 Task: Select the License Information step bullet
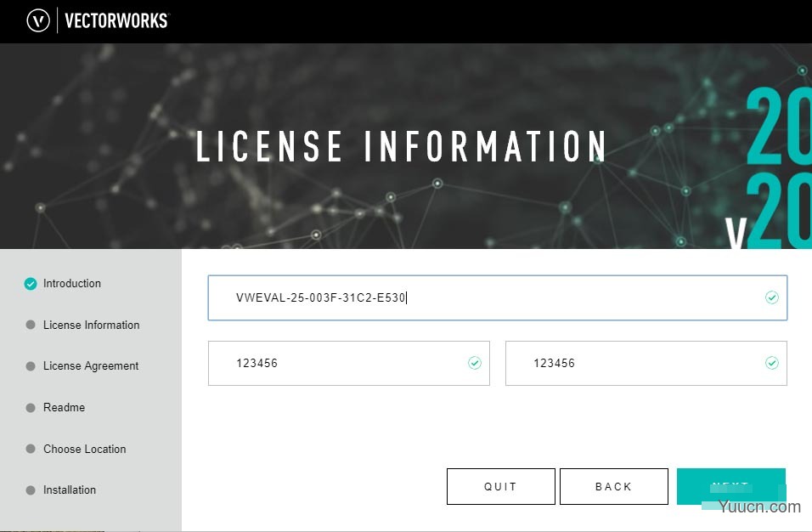31,325
